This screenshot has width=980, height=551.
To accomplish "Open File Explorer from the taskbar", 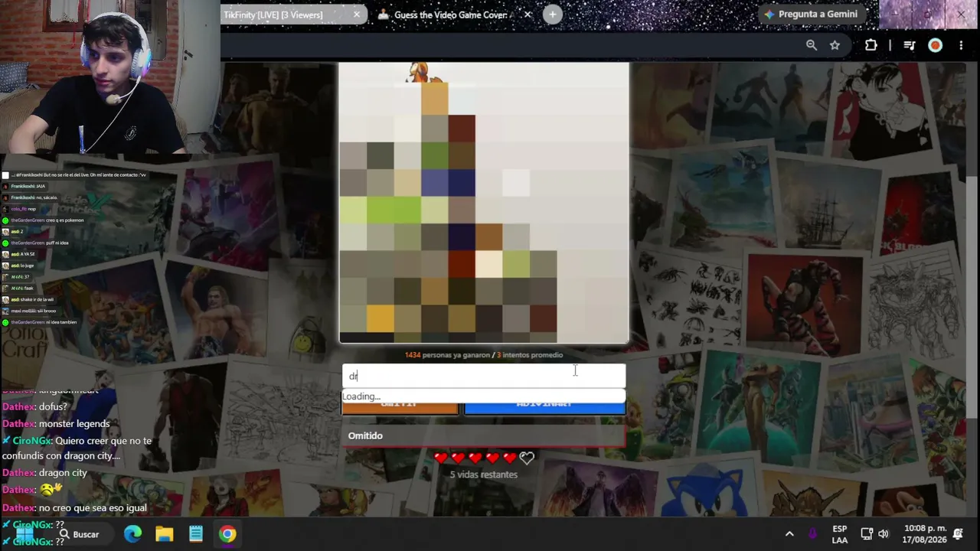I will (x=165, y=534).
